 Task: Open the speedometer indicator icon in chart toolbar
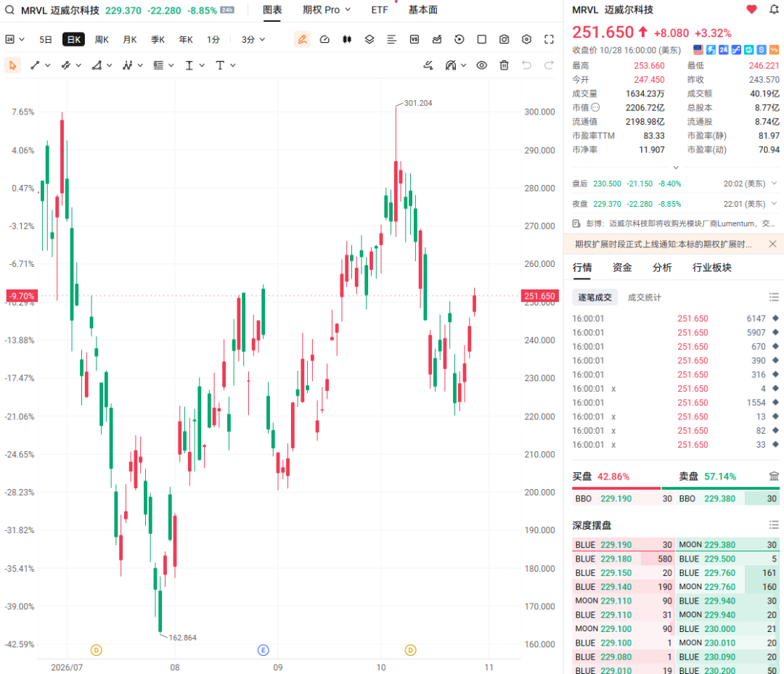324,39
